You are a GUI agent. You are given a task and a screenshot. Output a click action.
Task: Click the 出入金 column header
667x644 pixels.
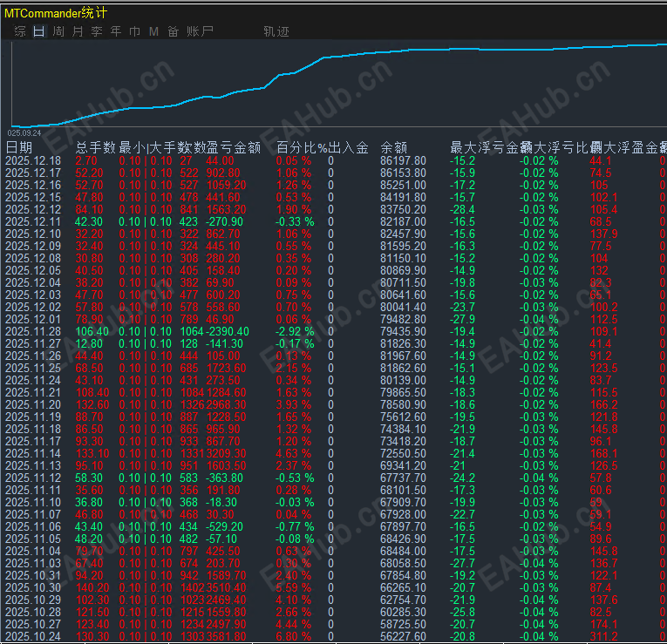click(349, 147)
